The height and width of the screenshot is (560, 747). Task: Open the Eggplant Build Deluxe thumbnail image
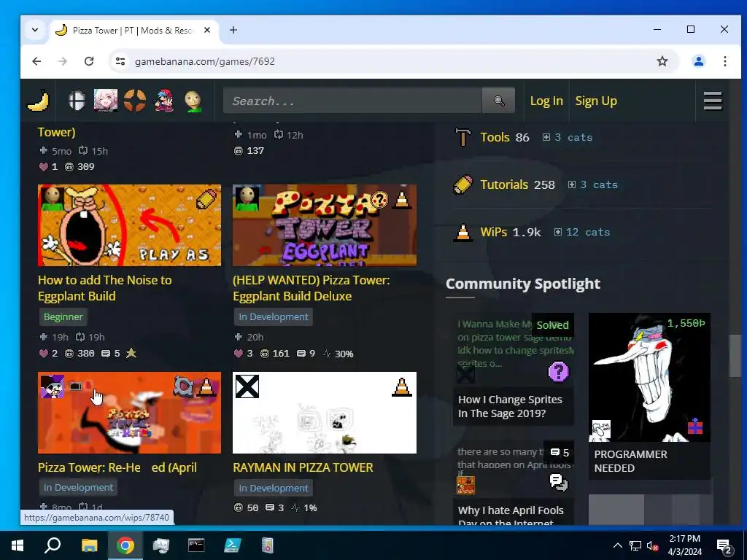coord(325,225)
